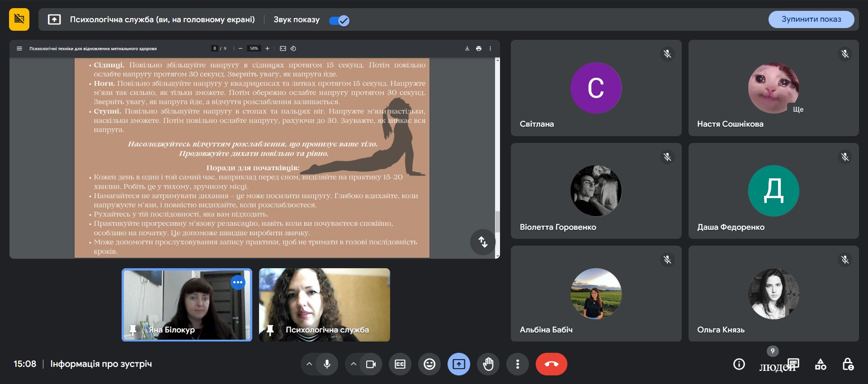This screenshot has width=868, height=384.
Task: Click the print icon in PDF toolbar
Action: tap(479, 48)
